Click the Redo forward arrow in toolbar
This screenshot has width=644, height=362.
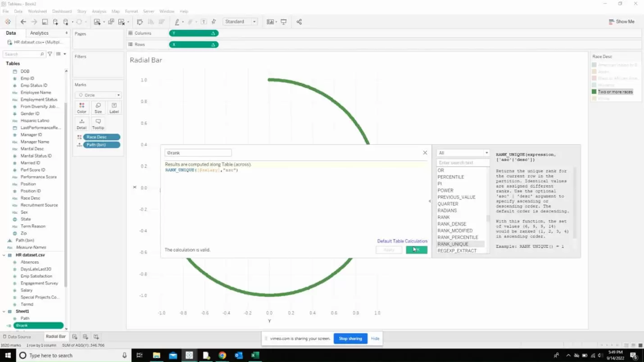34,22
